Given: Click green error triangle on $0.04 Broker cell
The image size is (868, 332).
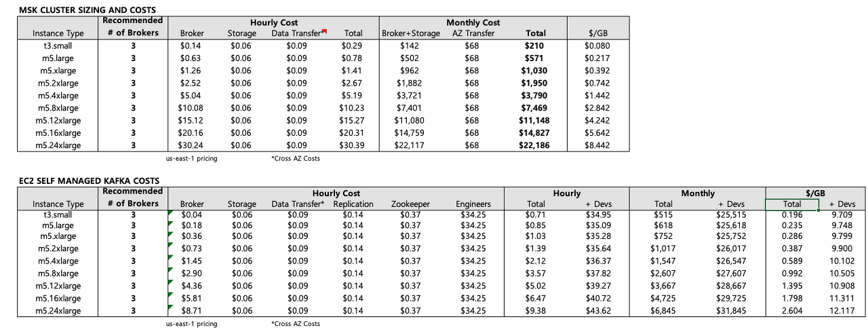Looking at the screenshot, I should tap(169, 213).
